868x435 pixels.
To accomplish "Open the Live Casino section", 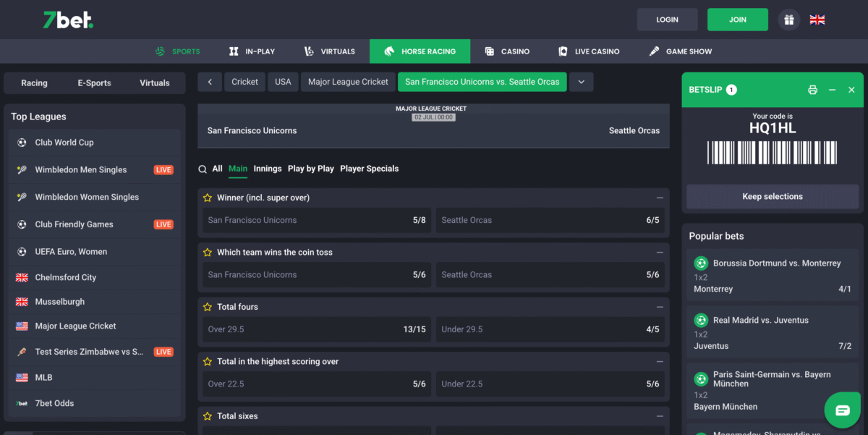I will point(590,51).
